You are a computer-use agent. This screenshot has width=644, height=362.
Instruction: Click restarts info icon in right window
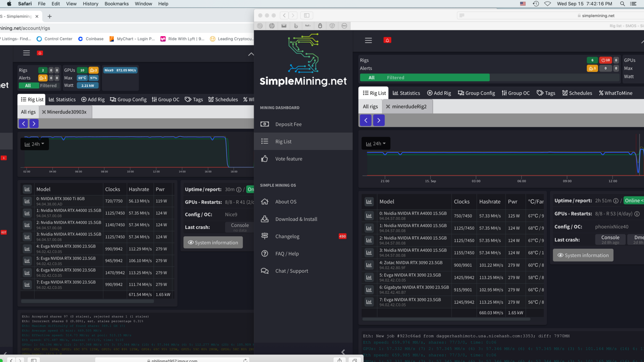click(637, 214)
